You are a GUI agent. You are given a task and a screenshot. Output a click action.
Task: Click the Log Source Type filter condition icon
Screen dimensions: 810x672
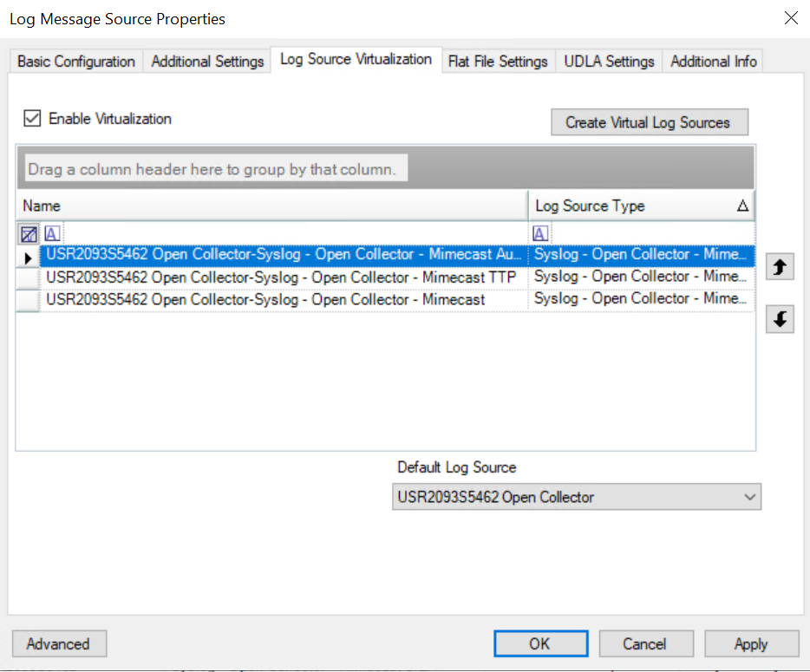click(x=540, y=234)
